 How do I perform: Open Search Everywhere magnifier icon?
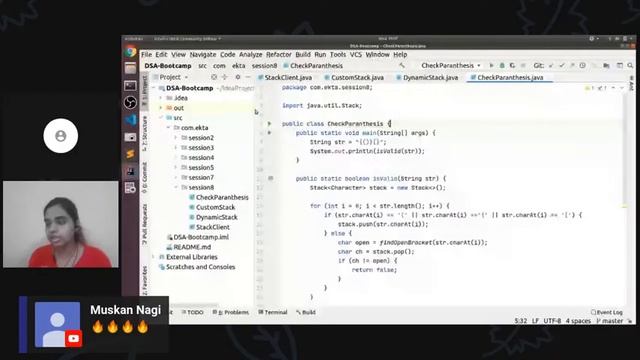(x=630, y=65)
